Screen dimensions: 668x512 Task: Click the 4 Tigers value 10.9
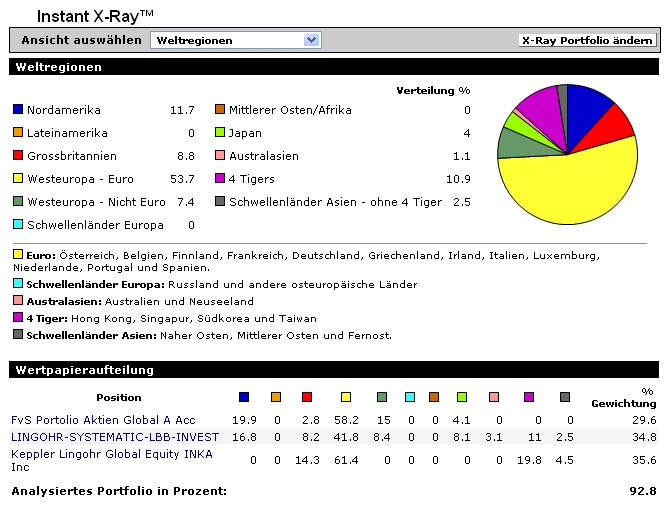458,179
